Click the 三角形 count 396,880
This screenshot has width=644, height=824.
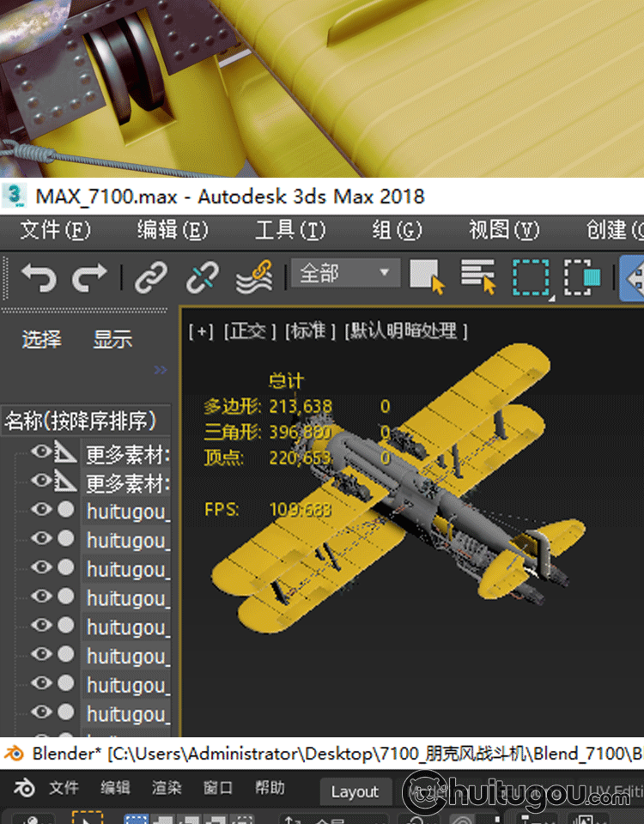301,432
